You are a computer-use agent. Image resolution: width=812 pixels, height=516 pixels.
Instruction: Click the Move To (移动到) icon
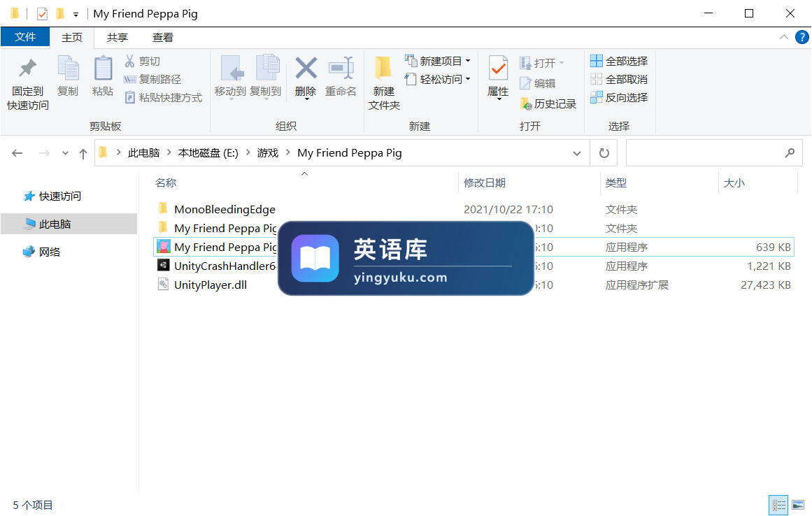pyautogui.click(x=232, y=69)
